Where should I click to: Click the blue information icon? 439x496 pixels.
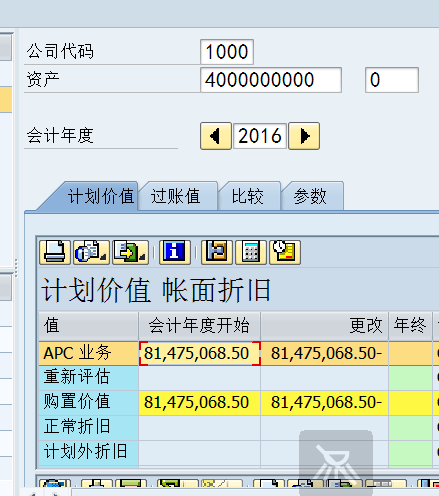pyautogui.click(x=175, y=252)
